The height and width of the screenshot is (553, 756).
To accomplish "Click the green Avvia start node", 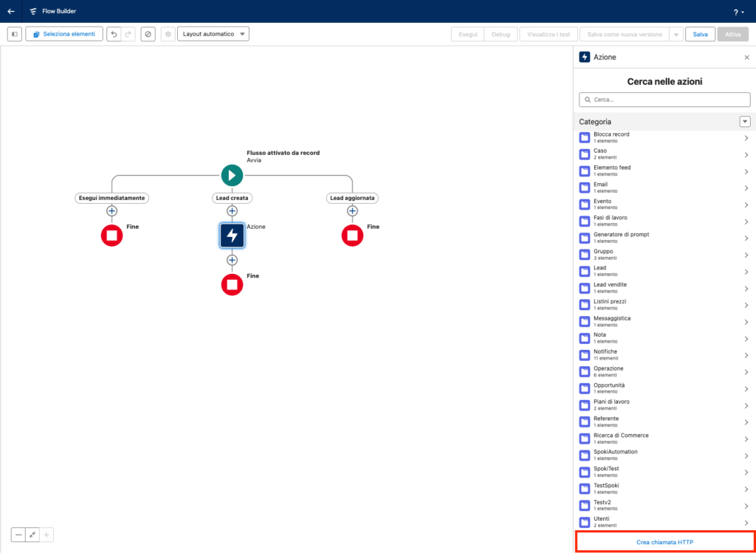I will tap(232, 176).
